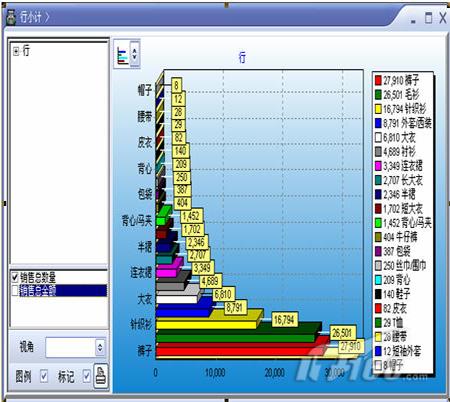Select the 行 tree item label
450x402 pixels.
coord(26,51)
